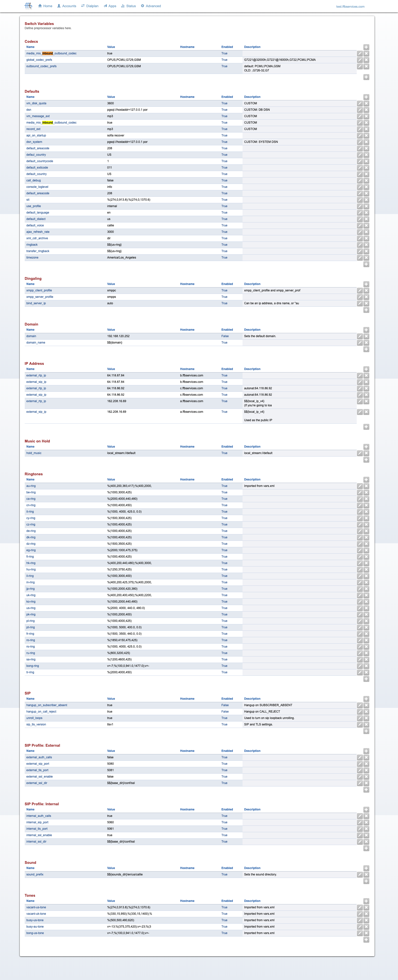398x980 pixels.
Task: Click plus icon in Dingaling header row
Action: pos(366,284)
